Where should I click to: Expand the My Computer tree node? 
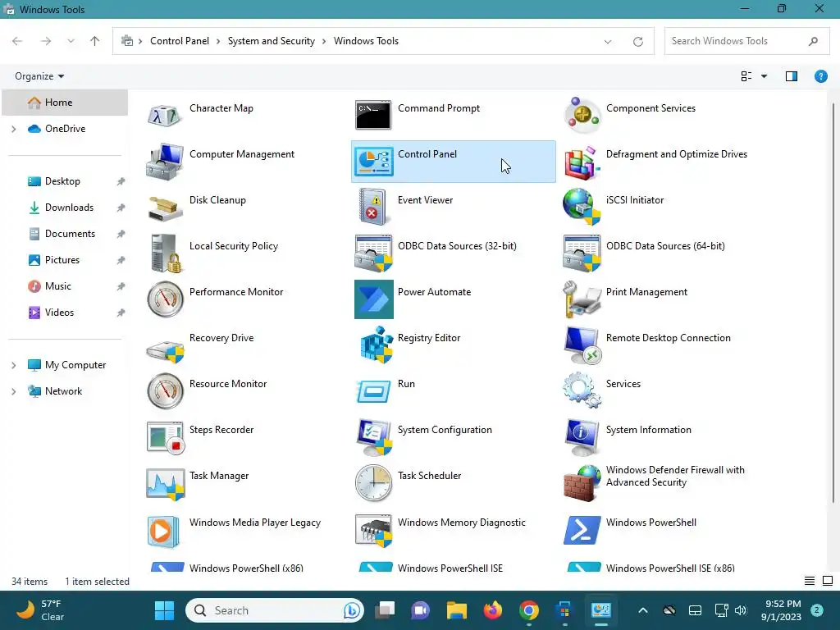[13, 365]
